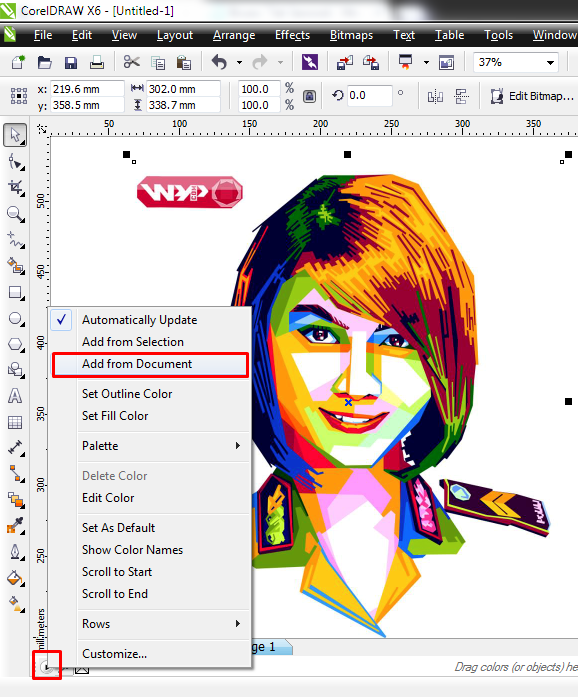Viewport: 578px width, 697px height.
Task: Select the Outline Pen tool
Action: (15, 552)
